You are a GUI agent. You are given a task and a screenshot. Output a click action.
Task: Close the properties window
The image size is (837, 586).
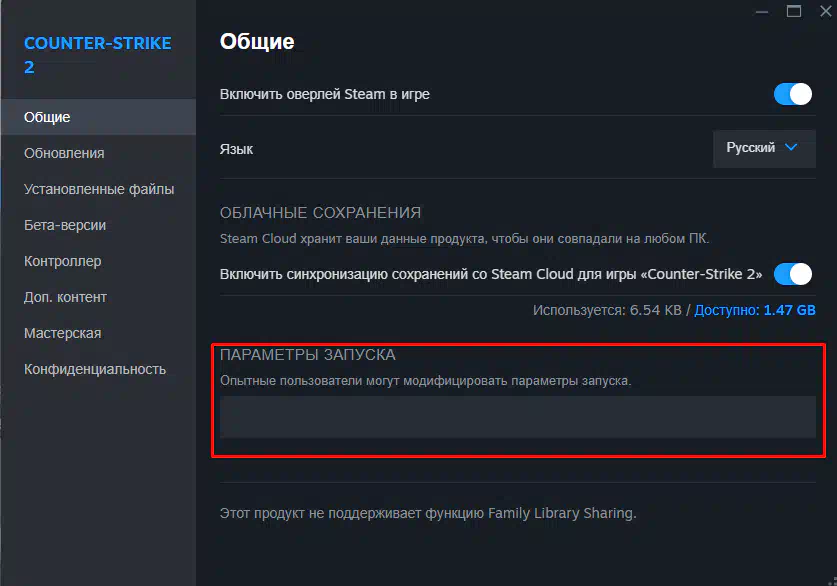coord(826,12)
